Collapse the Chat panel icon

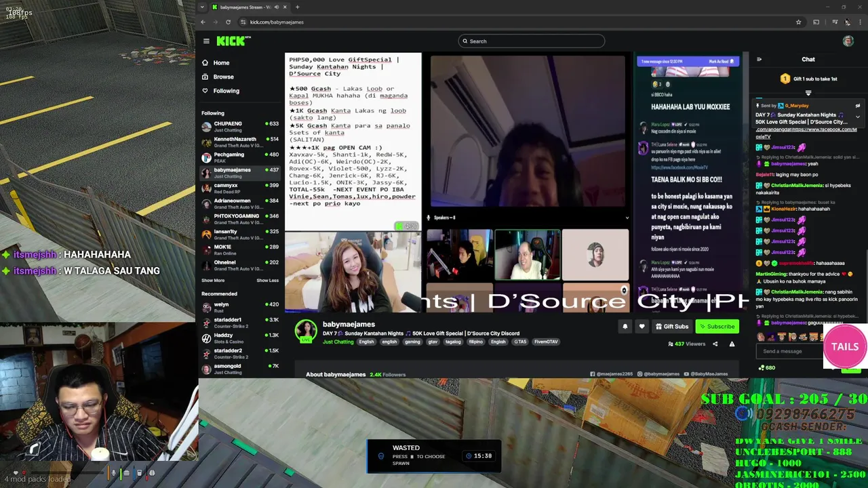(759, 60)
